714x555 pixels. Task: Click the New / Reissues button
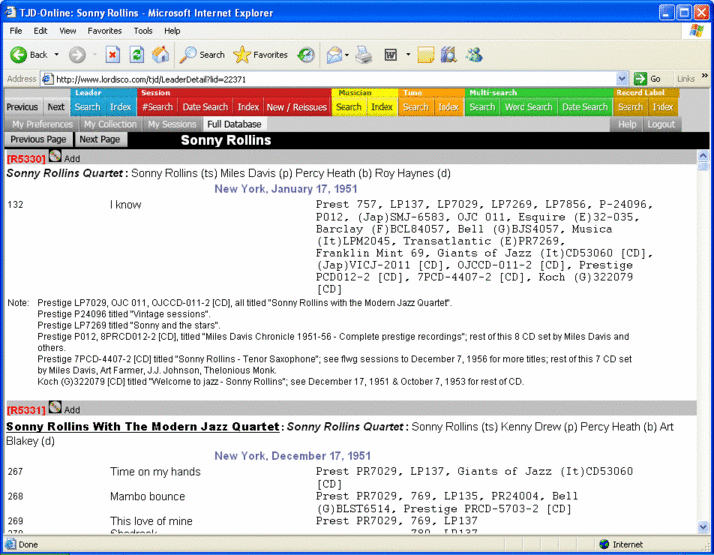point(296,107)
